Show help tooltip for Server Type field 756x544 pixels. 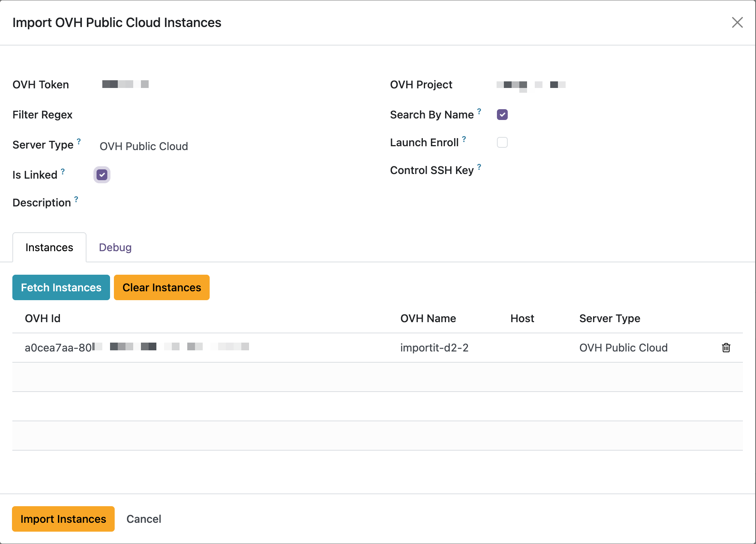79,141
